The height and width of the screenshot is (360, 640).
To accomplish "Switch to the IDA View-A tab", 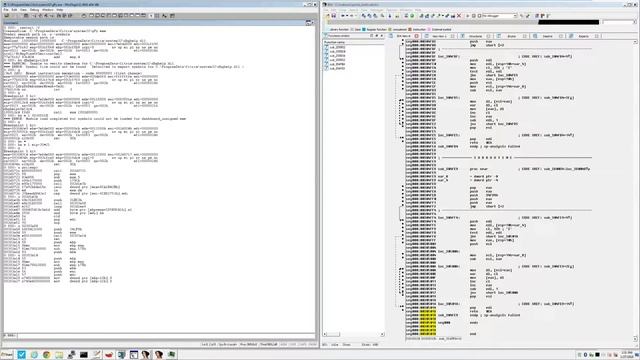I will coord(403,36).
